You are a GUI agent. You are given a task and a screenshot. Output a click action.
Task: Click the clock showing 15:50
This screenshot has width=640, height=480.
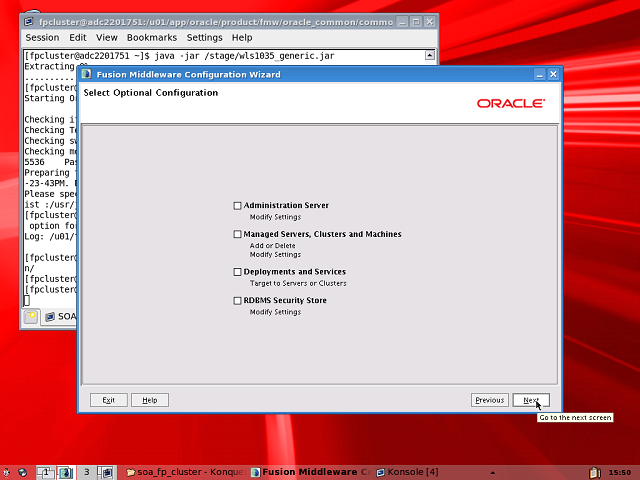point(620,472)
